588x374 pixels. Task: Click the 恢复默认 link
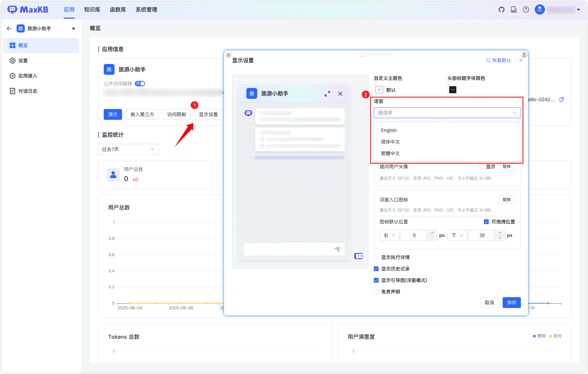[x=499, y=60]
